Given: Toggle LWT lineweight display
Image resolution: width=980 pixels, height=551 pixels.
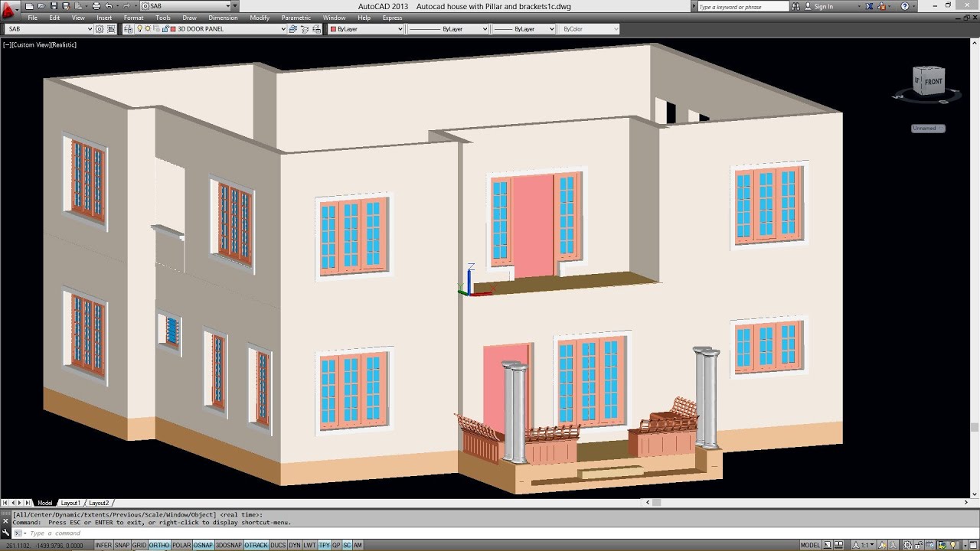Looking at the screenshot, I should (x=309, y=545).
